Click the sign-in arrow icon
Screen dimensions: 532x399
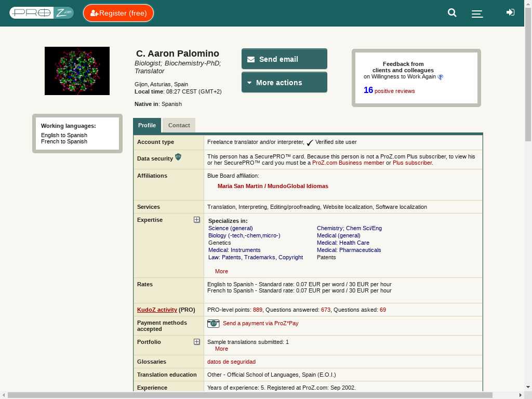510,12
